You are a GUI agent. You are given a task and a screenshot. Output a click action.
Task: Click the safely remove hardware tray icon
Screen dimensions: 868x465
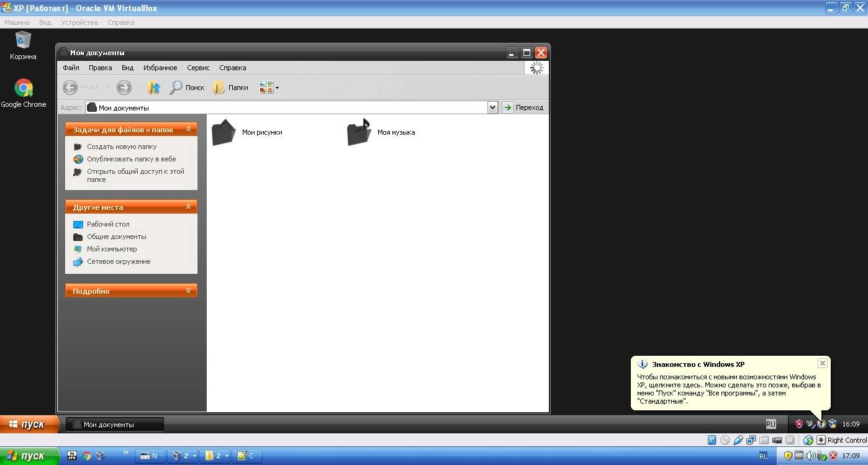tap(821, 455)
